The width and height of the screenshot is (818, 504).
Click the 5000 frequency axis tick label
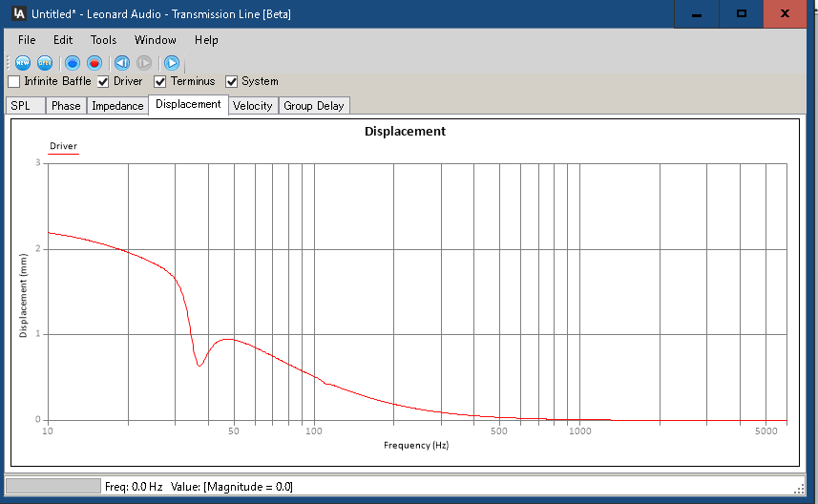click(x=766, y=430)
